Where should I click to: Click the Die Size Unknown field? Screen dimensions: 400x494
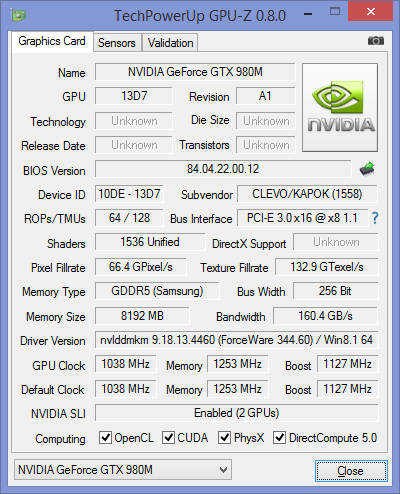click(266, 121)
